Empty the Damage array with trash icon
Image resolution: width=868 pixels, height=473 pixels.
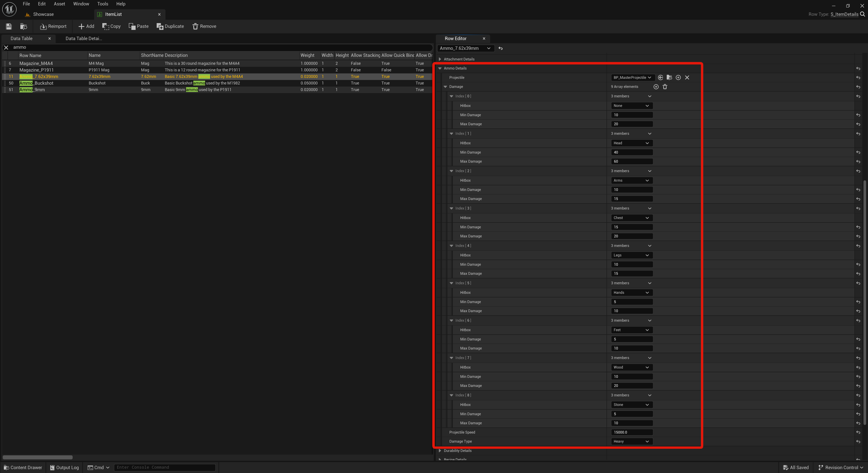(x=665, y=87)
